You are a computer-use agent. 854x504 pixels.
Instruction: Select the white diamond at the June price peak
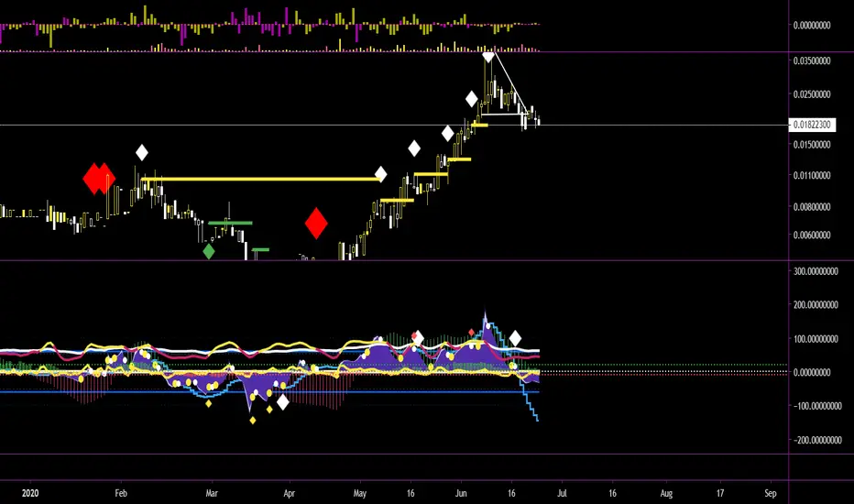coord(488,56)
